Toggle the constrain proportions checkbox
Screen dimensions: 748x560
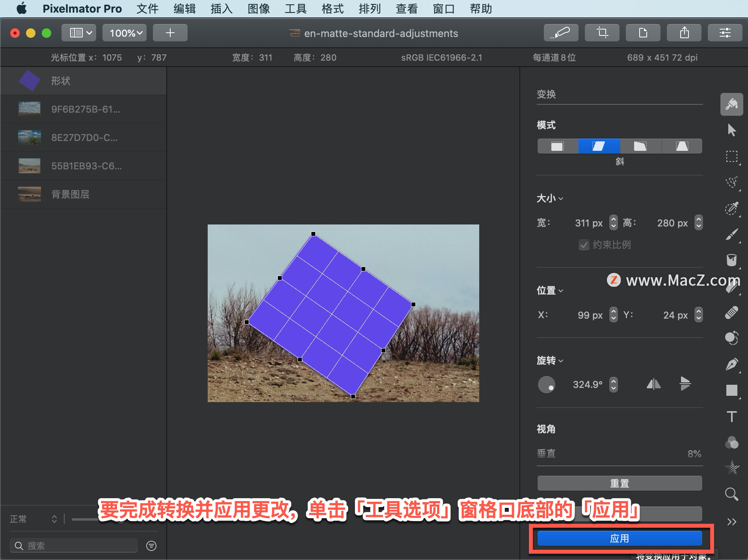[x=584, y=245]
